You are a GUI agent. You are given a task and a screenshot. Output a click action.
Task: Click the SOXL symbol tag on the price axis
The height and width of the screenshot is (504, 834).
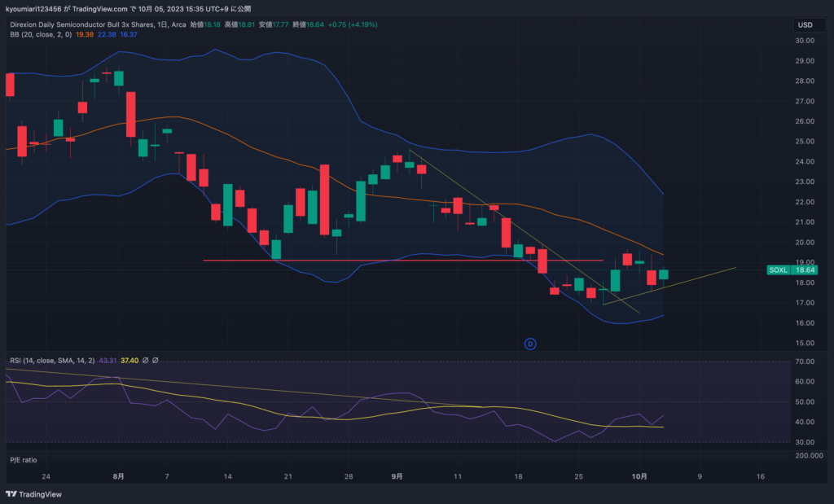point(778,270)
